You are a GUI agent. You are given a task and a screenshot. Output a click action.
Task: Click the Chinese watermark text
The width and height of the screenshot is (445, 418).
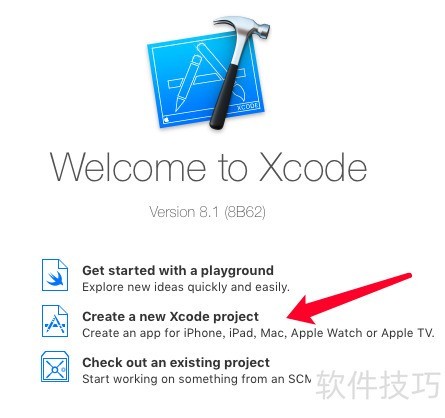[378, 385]
